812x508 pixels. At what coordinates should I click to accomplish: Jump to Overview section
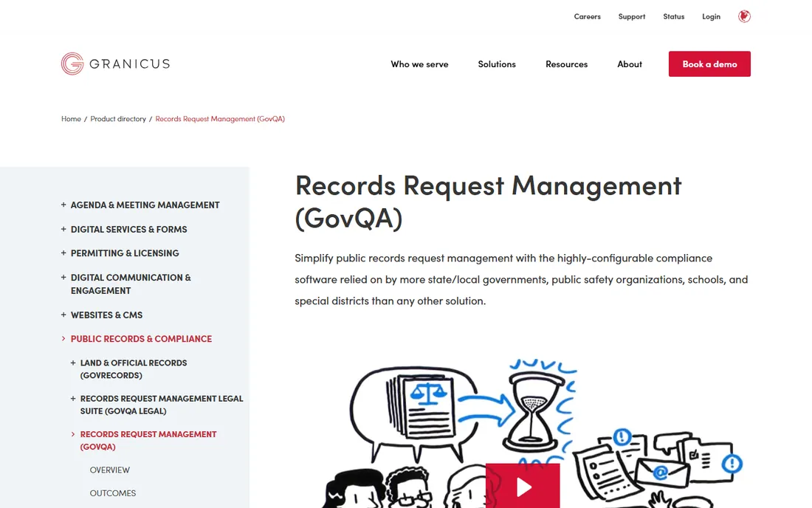(110, 470)
